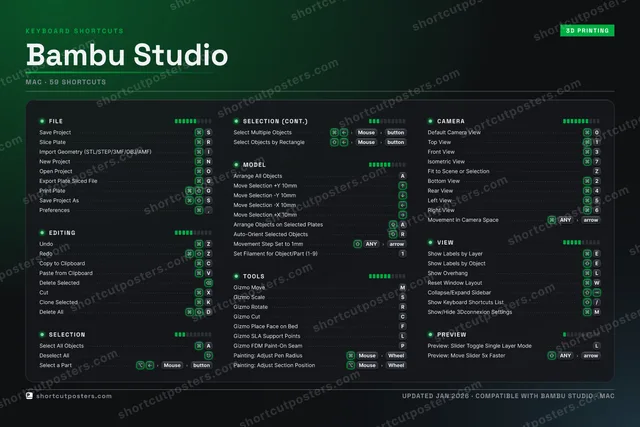Click the 'Gizmo SLA Support Points' text
Viewport: 640px width, 427px height.
(x=267, y=336)
